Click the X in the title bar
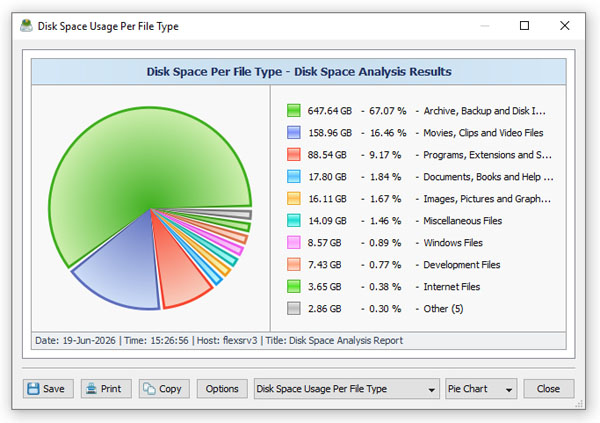 (564, 26)
